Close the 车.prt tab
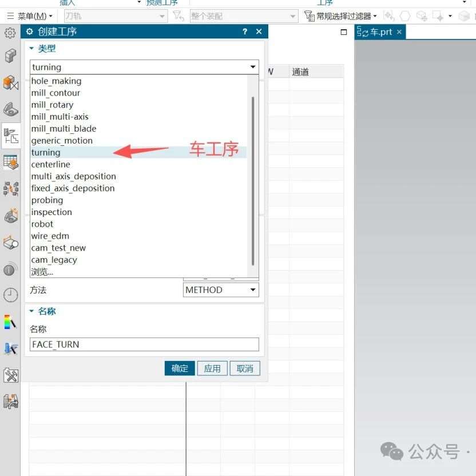The height and width of the screenshot is (476, 476). pyautogui.click(x=399, y=32)
